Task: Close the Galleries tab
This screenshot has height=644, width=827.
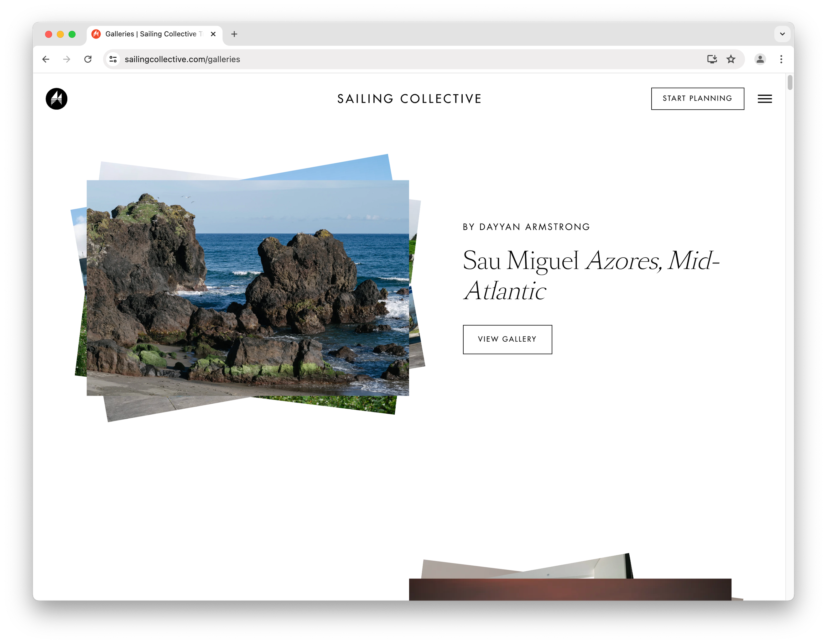Action: point(213,34)
